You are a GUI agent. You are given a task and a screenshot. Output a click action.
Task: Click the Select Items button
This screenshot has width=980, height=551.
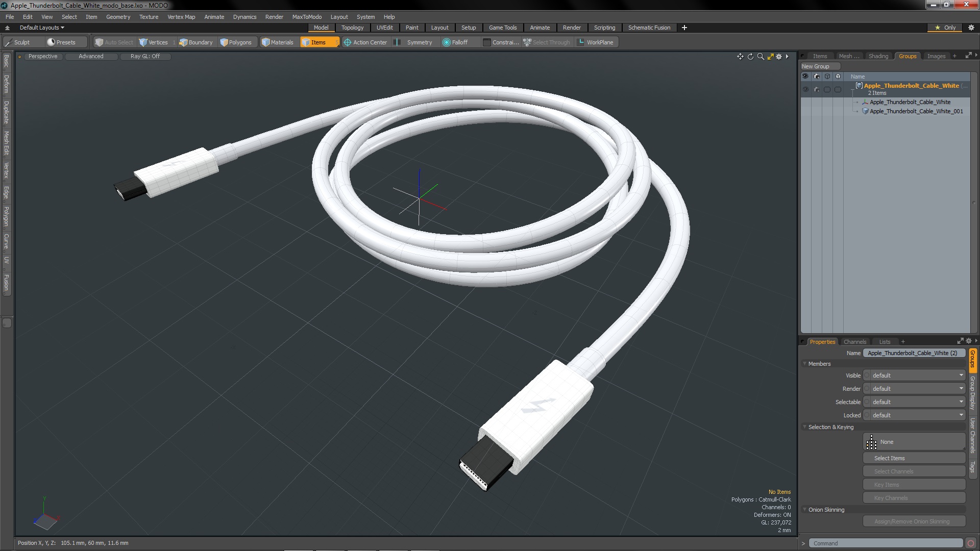tap(914, 458)
